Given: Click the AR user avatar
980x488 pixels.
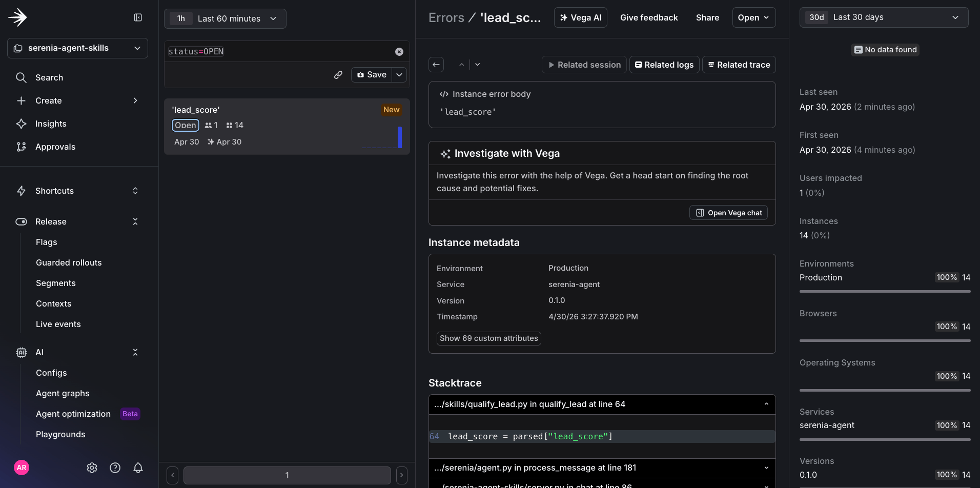Looking at the screenshot, I should tap(22, 467).
